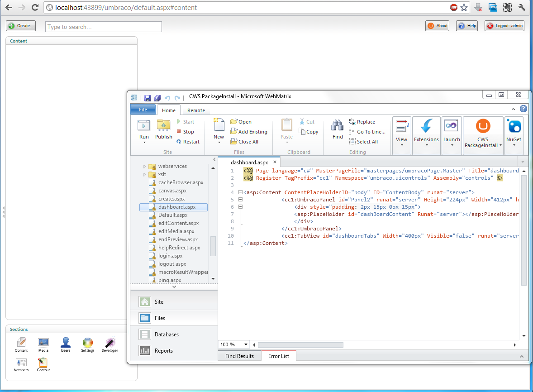Collapse the cc1:UmbracoPanel code block

click(240, 200)
